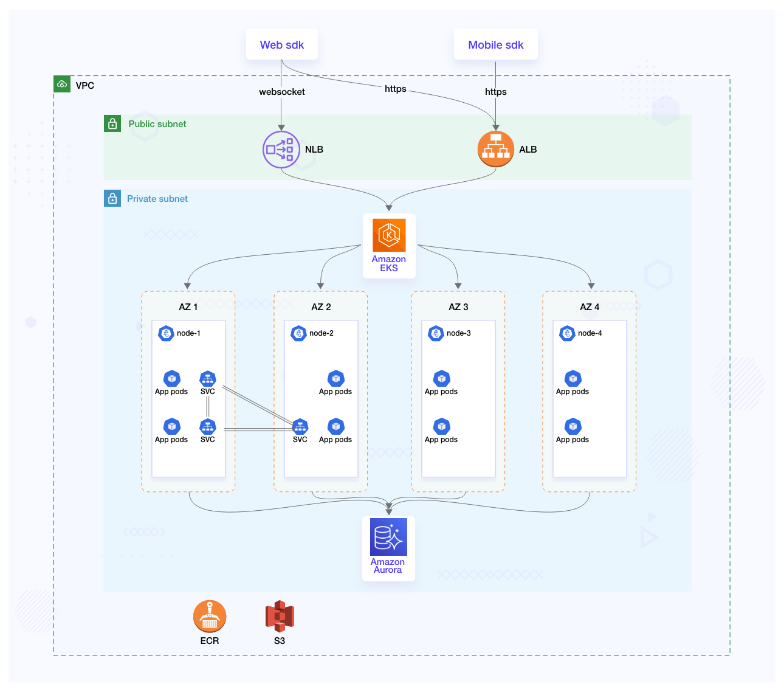
Task: Click the Public subnet label
Action: (x=157, y=124)
